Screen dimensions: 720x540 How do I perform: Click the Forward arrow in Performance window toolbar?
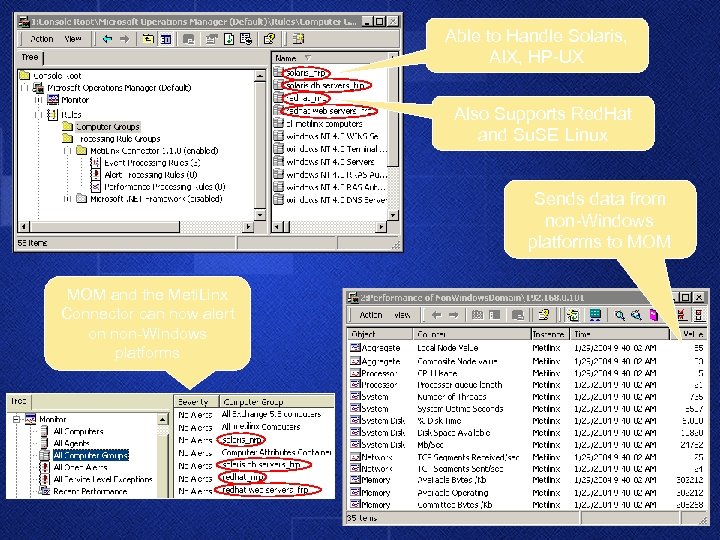pyautogui.click(x=453, y=315)
